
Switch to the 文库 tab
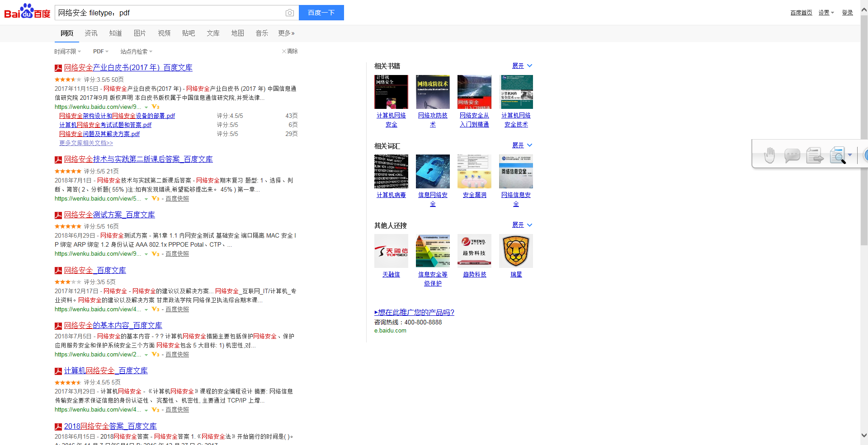pos(213,33)
